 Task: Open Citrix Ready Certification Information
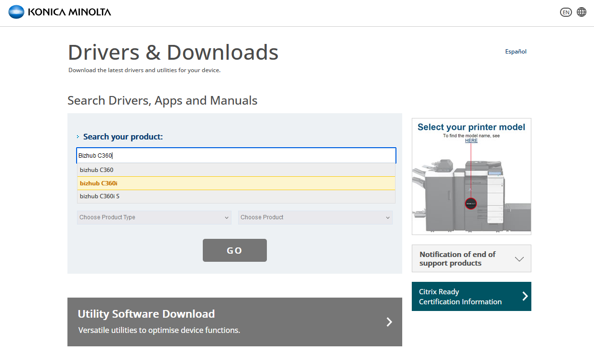460,297
